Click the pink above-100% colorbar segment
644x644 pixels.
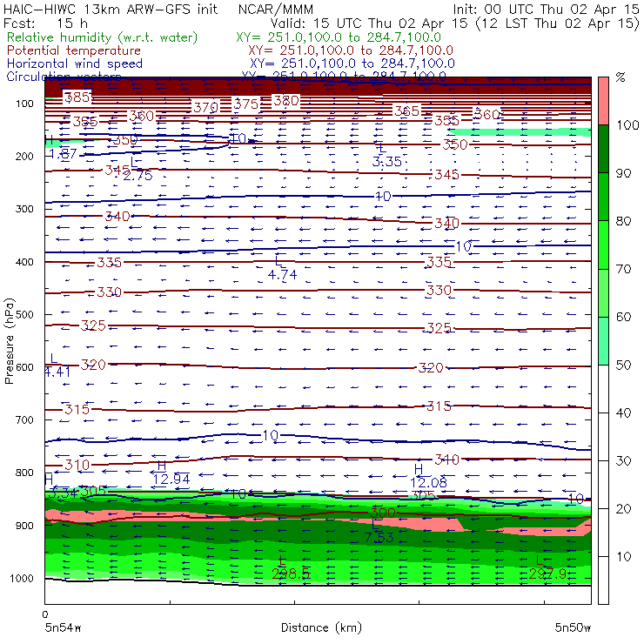click(603, 101)
